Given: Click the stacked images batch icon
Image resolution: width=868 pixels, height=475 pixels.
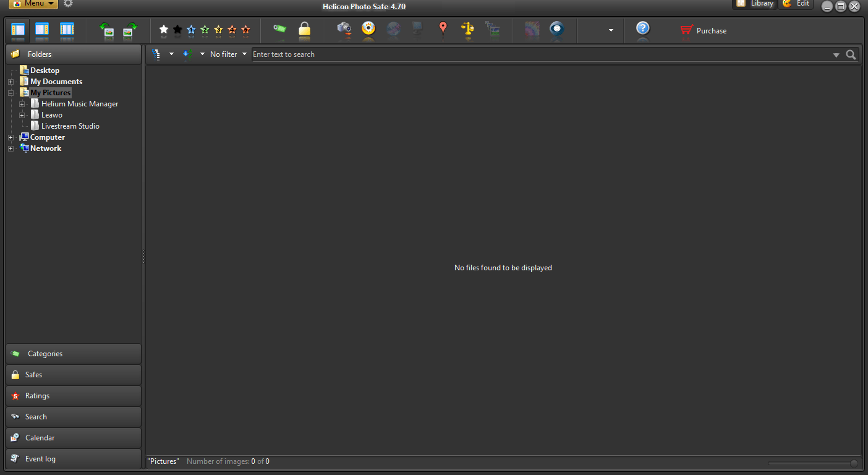Looking at the screenshot, I should [493, 28].
